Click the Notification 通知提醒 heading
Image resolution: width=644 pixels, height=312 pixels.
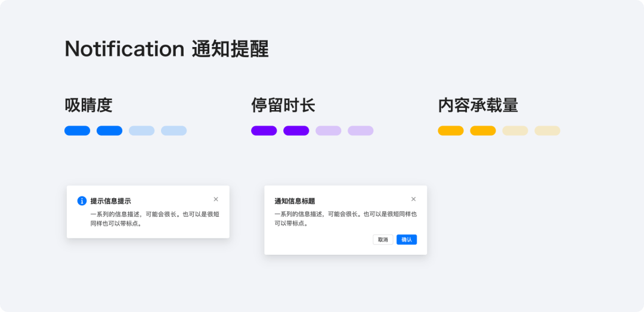(x=167, y=49)
